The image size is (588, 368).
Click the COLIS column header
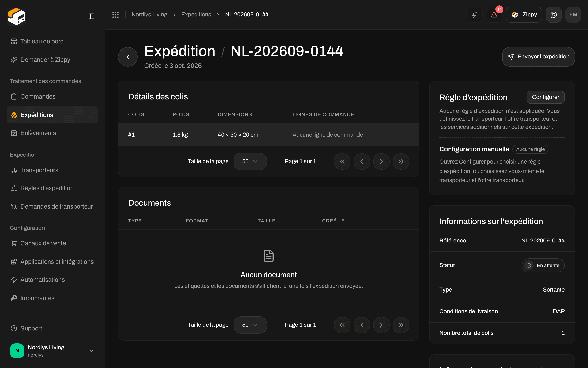[136, 114]
